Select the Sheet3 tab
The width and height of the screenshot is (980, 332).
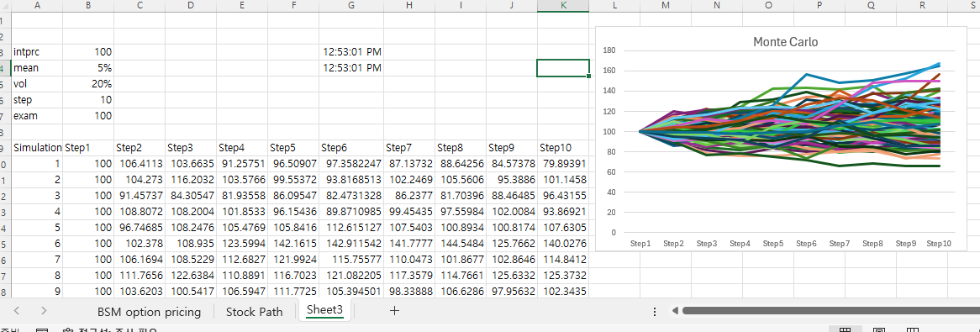coord(324,310)
